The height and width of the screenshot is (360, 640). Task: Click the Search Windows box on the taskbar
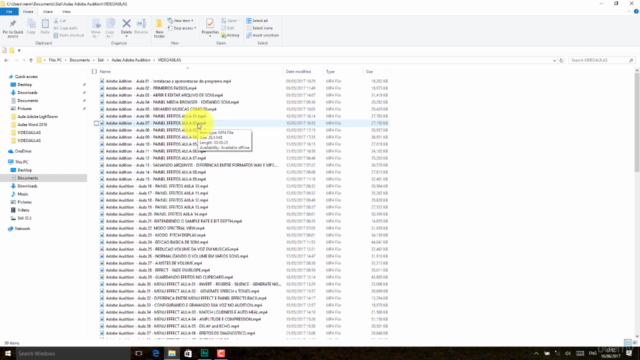tap(73, 353)
